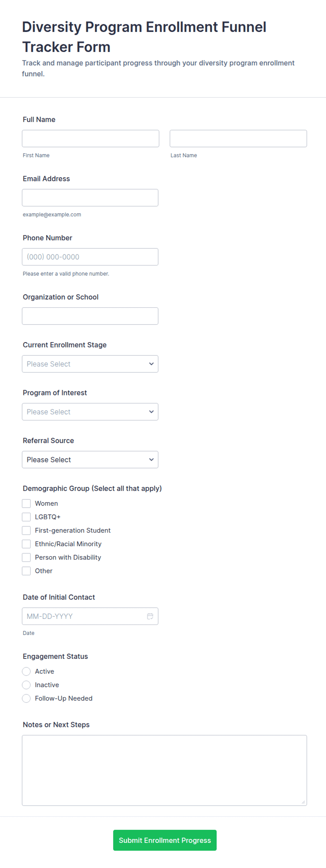The width and height of the screenshot is (326, 868).
Task: Select Follow-Up Needed radio option
Action: (x=26, y=699)
